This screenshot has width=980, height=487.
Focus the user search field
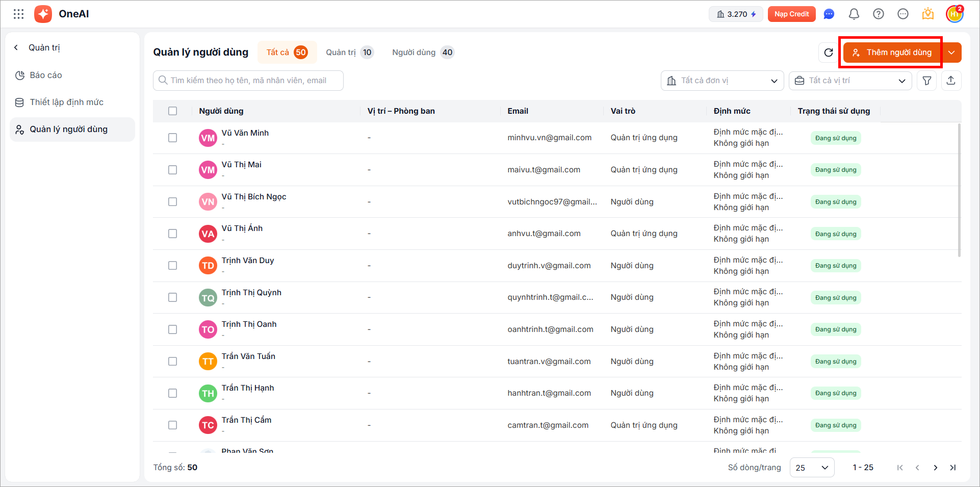click(x=248, y=81)
